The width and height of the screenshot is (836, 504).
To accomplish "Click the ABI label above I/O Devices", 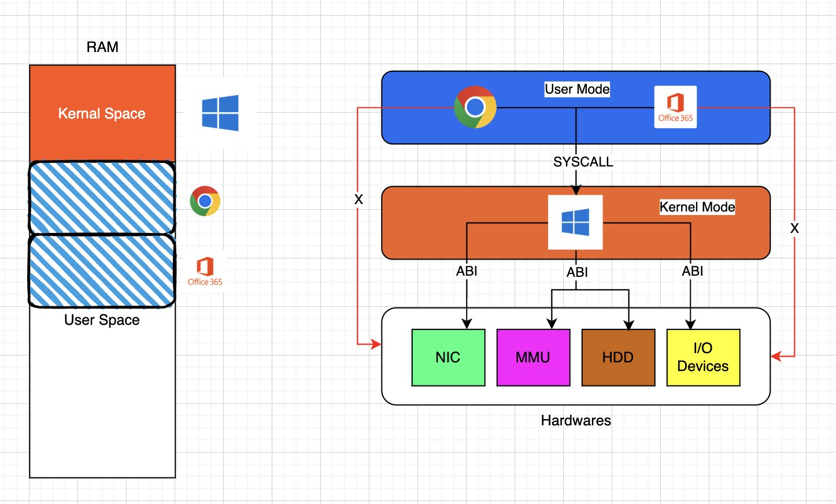I will click(x=693, y=271).
